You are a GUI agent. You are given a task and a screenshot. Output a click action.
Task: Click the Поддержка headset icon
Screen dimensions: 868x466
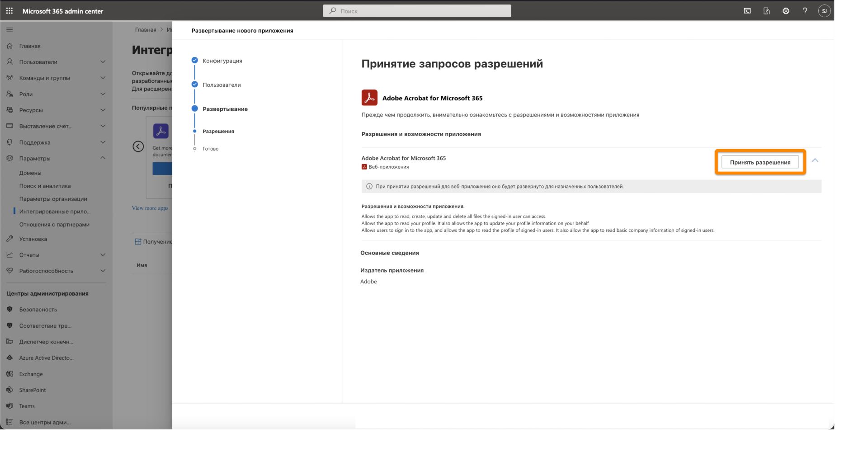[9, 142]
